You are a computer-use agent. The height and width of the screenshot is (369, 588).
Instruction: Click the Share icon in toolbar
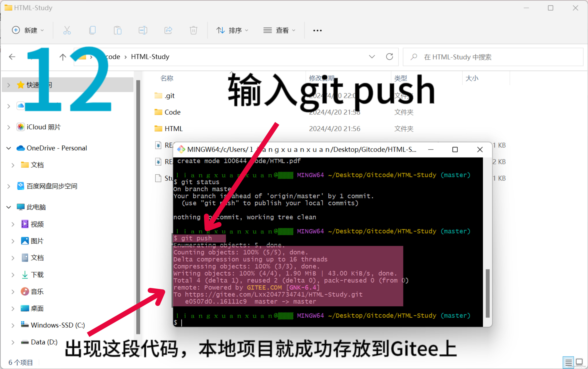[168, 30]
